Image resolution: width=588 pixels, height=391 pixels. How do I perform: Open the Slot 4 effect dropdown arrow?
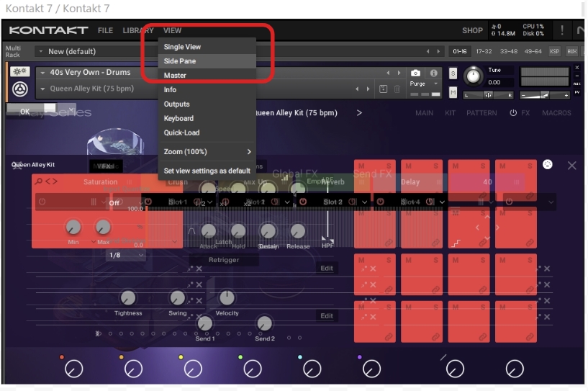pos(442,202)
